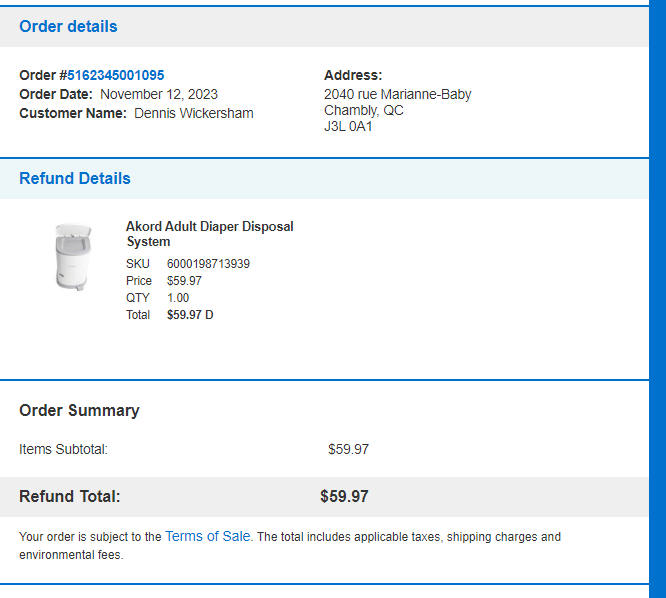Click the Chambly, QC city line
This screenshot has width=666, height=598.
[364, 110]
